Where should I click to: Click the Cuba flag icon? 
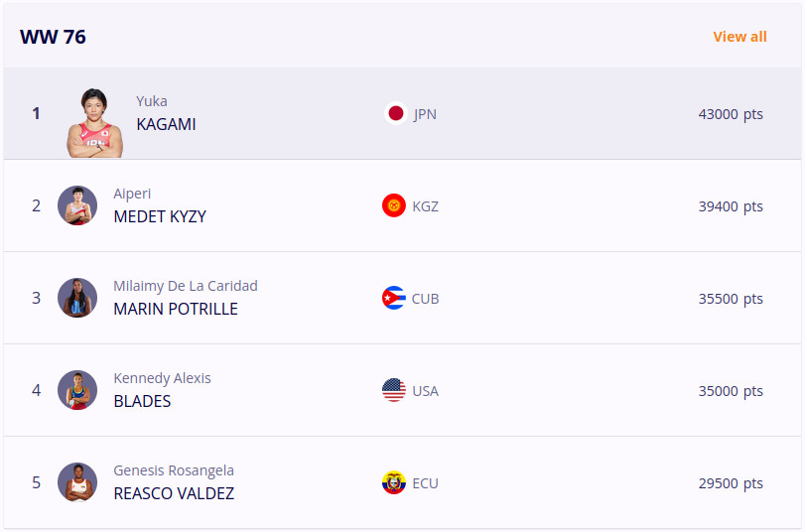394,298
